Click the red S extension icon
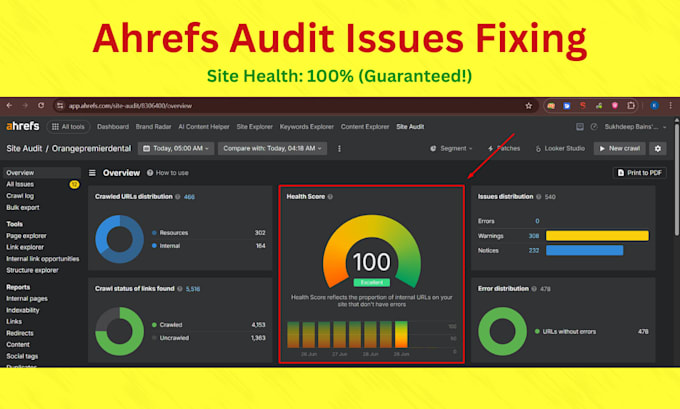This screenshot has height=409, width=680. [583, 105]
